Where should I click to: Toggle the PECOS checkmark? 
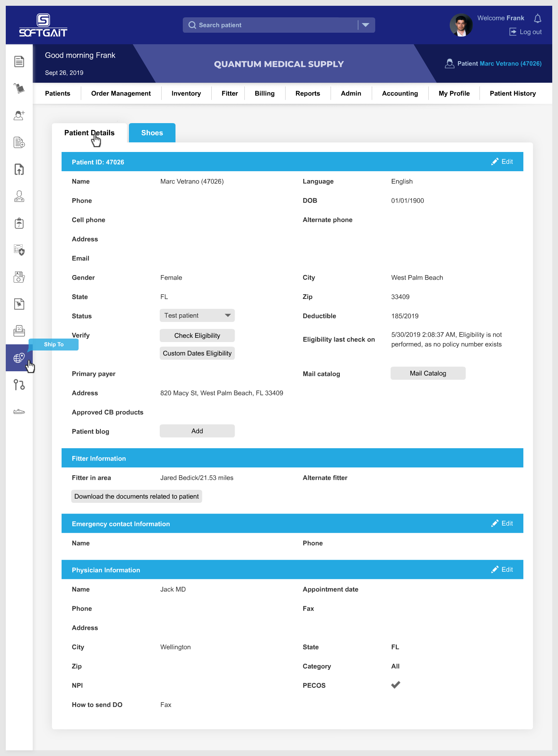coord(396,685)
